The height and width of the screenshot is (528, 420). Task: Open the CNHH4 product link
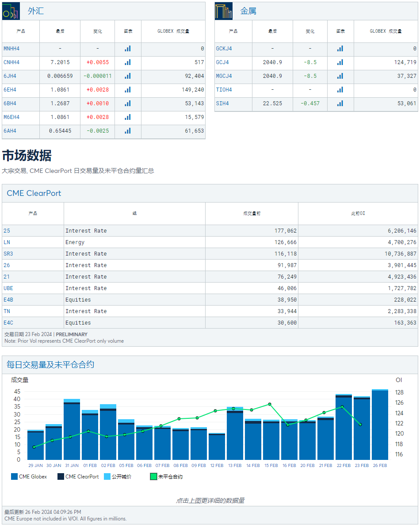click(x=11, y=62)
